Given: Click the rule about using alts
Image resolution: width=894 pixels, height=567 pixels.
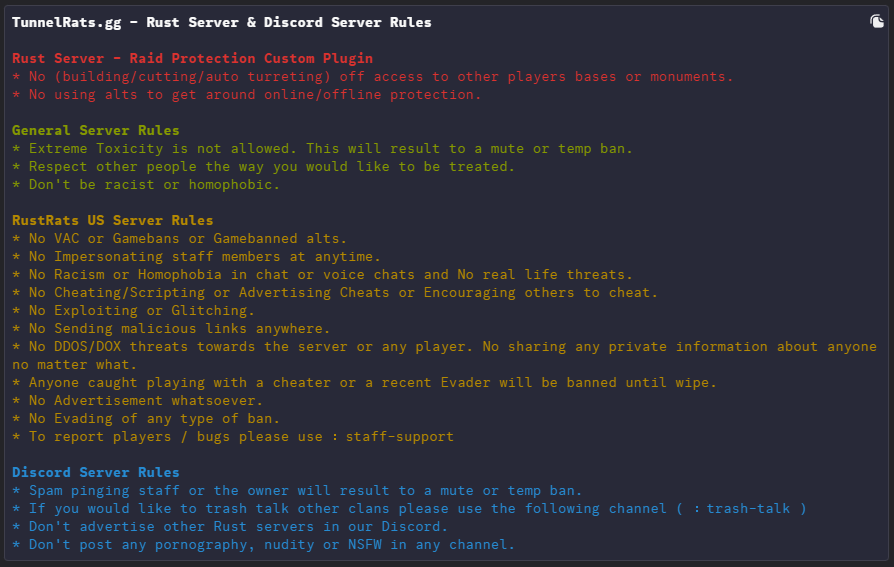Looking at the screenshot, I should [247, 95].
